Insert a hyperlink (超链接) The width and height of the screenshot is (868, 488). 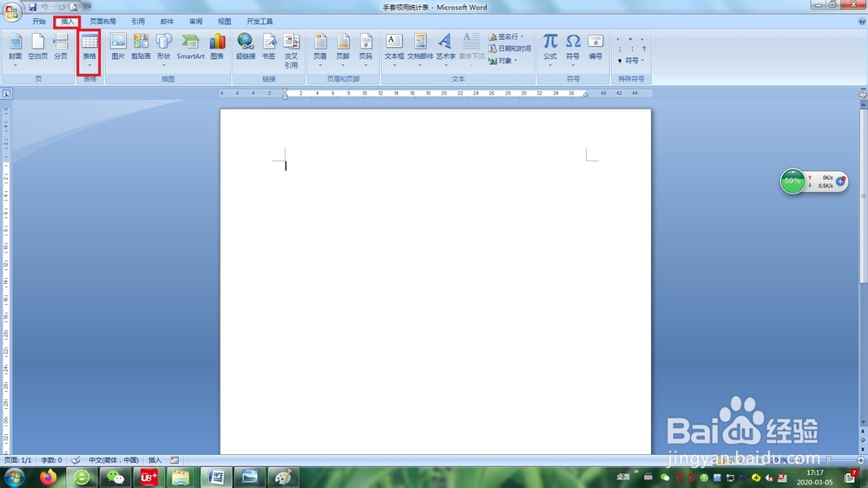point(246,47)
